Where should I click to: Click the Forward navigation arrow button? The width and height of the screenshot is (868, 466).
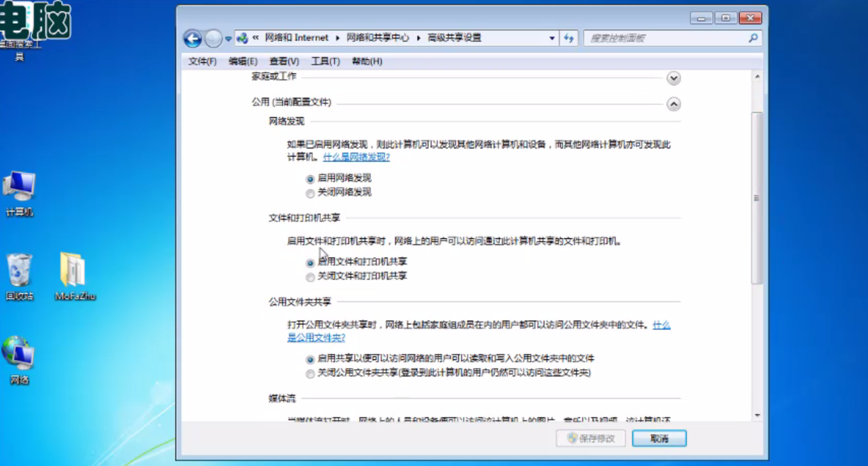pos(213,39)
